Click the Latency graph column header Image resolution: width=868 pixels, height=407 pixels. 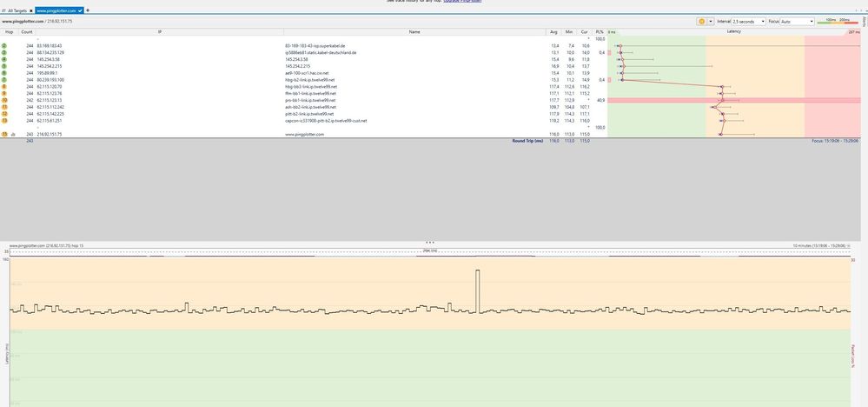(734, 31)
